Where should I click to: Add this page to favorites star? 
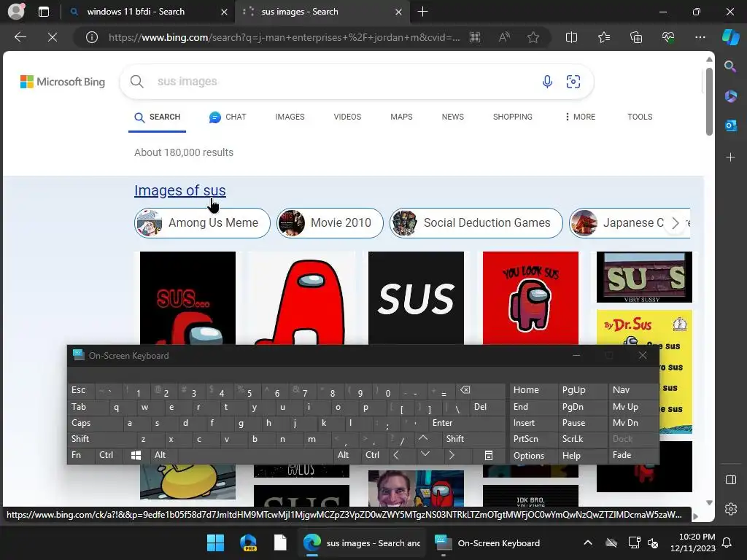pyautogui.click(x=533, y=37)
